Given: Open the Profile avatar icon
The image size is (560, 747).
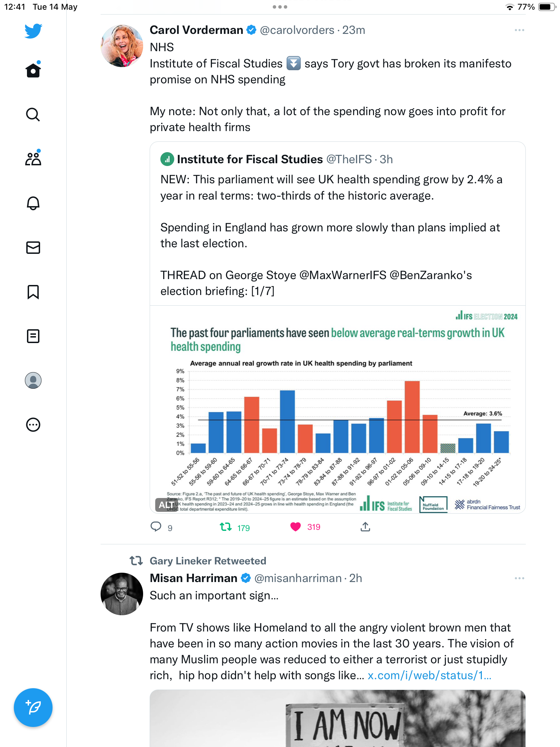Looking at the screenshot, I should pyautogui.click(x=33, y=380).
